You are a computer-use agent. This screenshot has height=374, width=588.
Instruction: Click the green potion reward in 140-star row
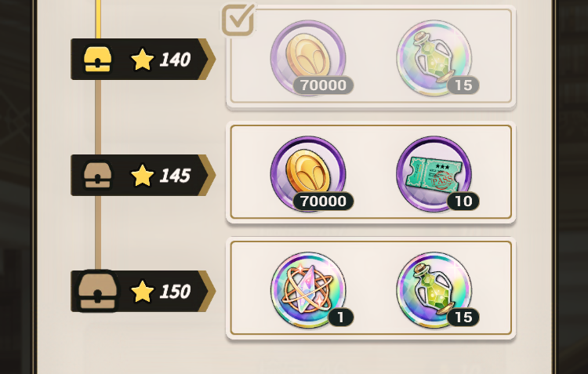coord(434,58)
